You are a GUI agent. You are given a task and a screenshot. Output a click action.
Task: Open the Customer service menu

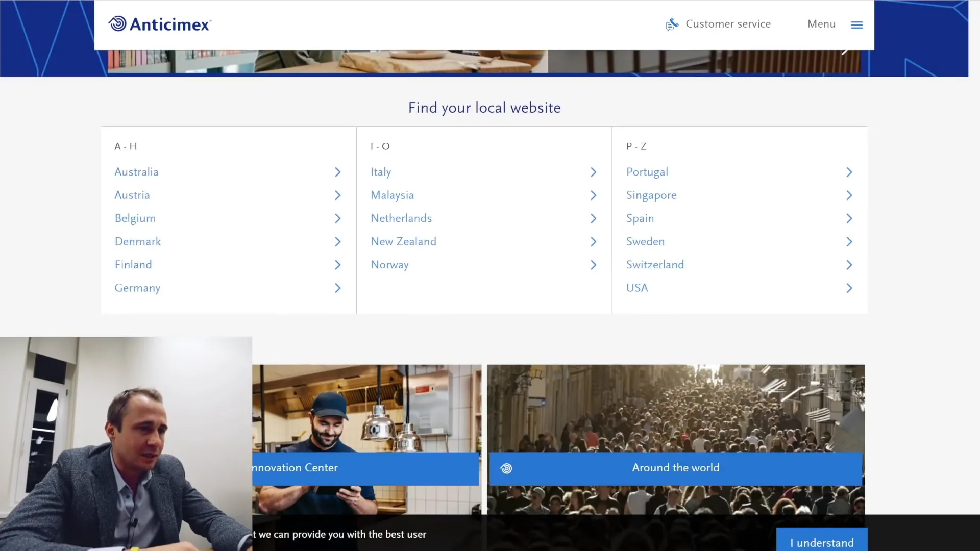pos(718,24)
